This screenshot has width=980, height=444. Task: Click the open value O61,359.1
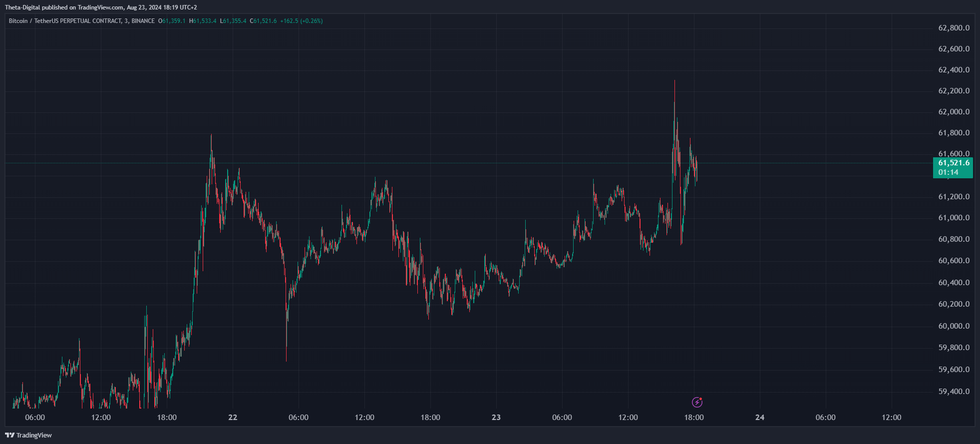pos(172,21)
